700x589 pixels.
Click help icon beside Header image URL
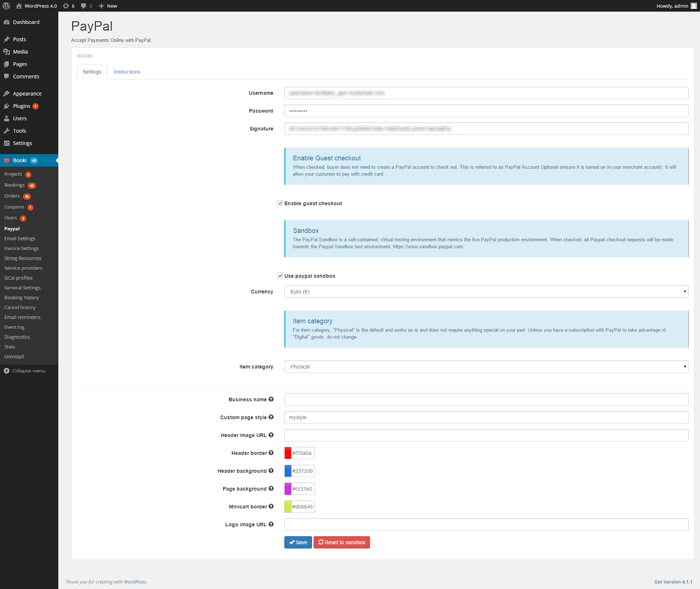pyautogui.click(x=271, y=435)
